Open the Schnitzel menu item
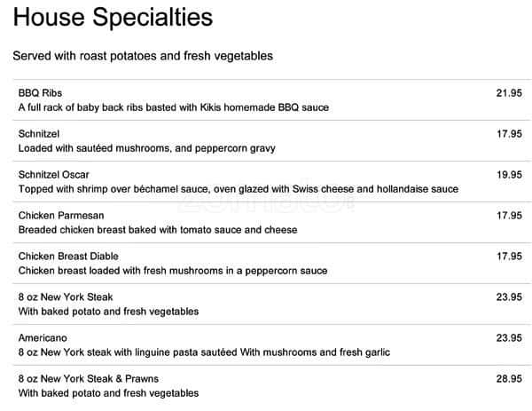 pos(40,134)
